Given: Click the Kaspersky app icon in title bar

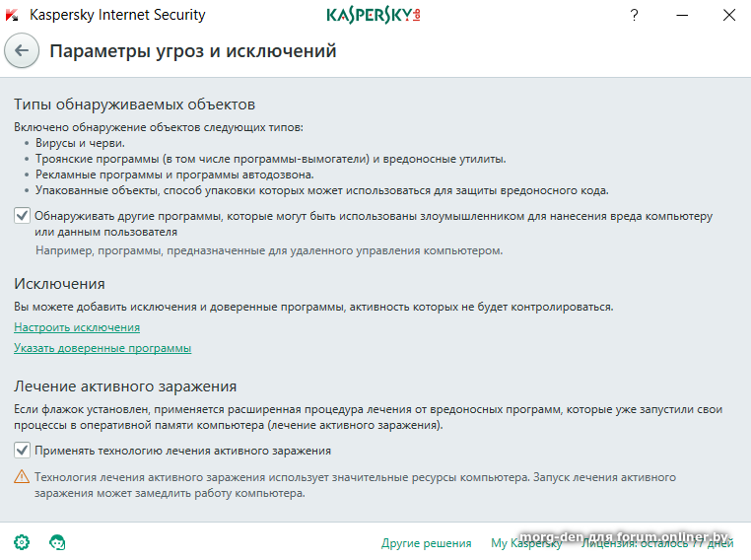Looking at the screenshot, I should click(x=12, y=16).
